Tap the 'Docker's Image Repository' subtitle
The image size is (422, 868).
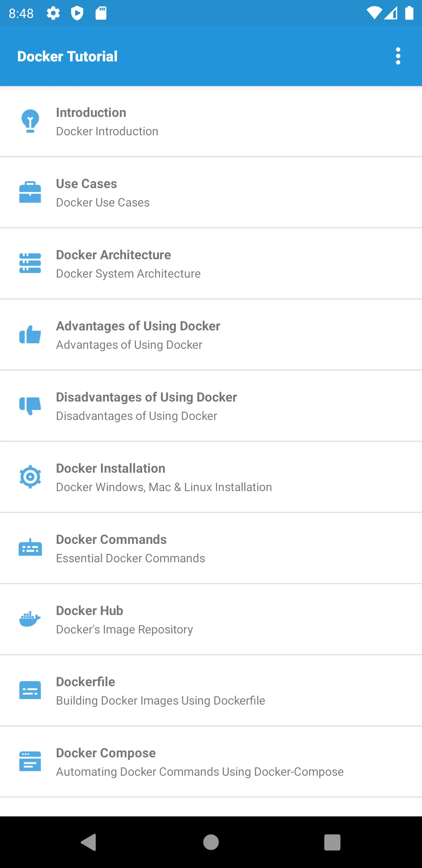pos(124,629)
